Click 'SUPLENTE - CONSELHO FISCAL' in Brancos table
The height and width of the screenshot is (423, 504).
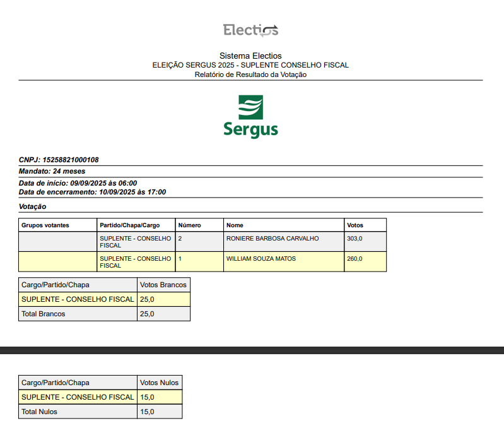[x=78, y=299]
